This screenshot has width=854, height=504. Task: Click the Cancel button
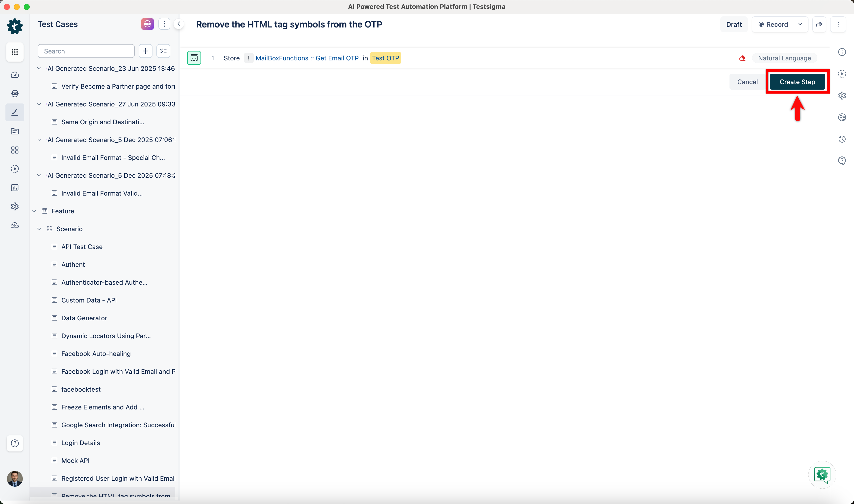click(747, 82)
